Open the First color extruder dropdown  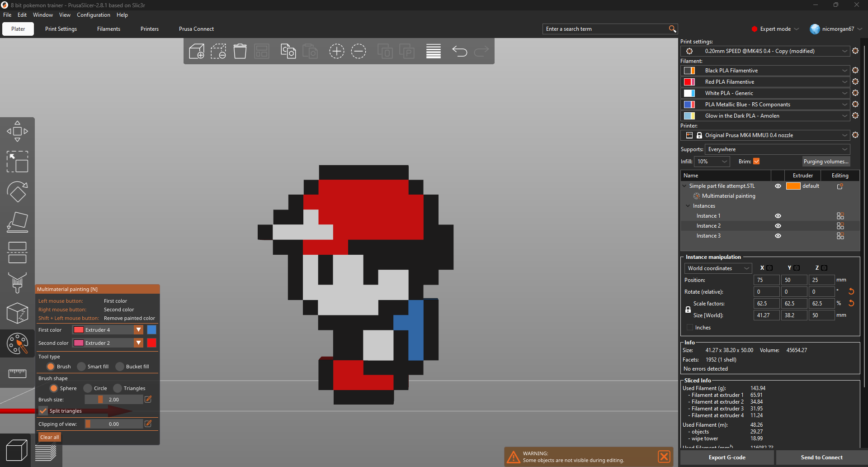[108, 330]
